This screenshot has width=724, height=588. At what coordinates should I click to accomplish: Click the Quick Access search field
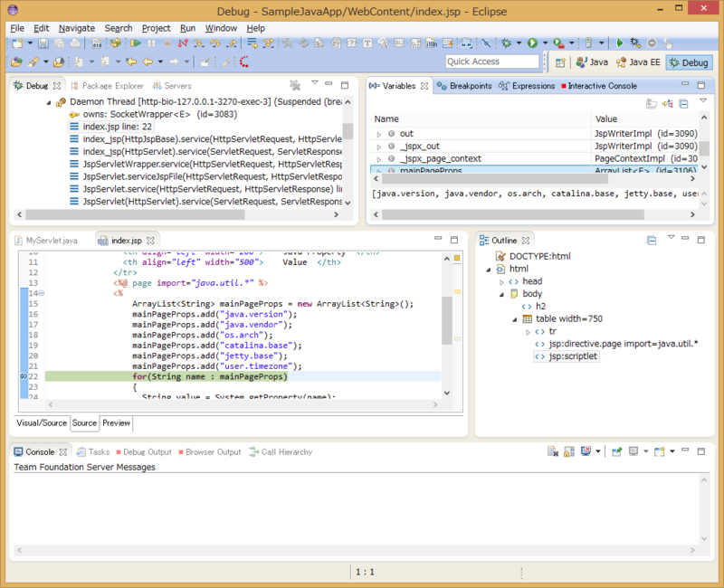point(492,62)
